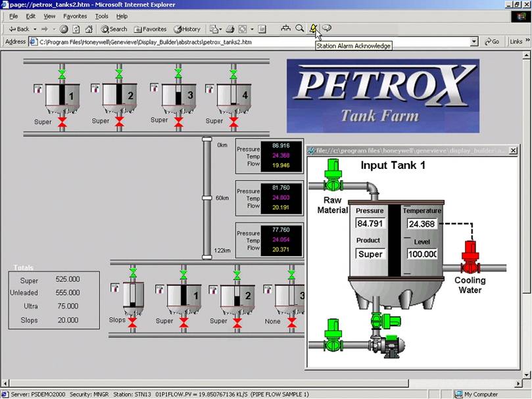Click the horizontal scrollbar right arrow
The height and width of the screenshot is (399, 532).
point(518,383)
